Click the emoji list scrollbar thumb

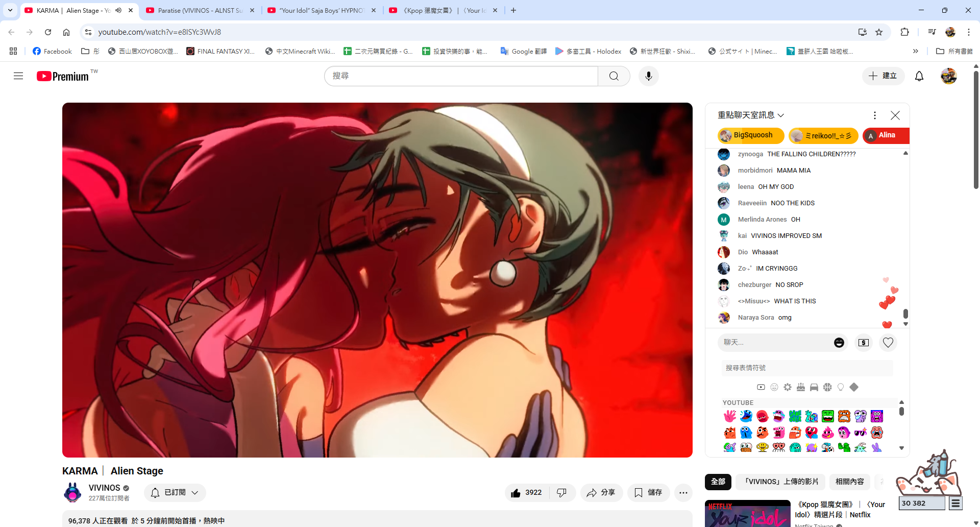coord(901,411)
